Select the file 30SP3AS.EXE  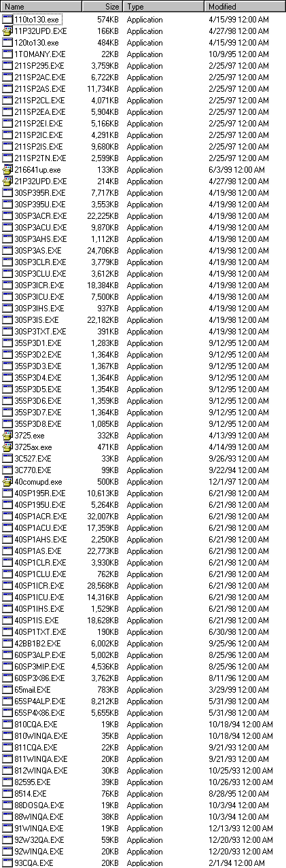(x=37, y=250)
